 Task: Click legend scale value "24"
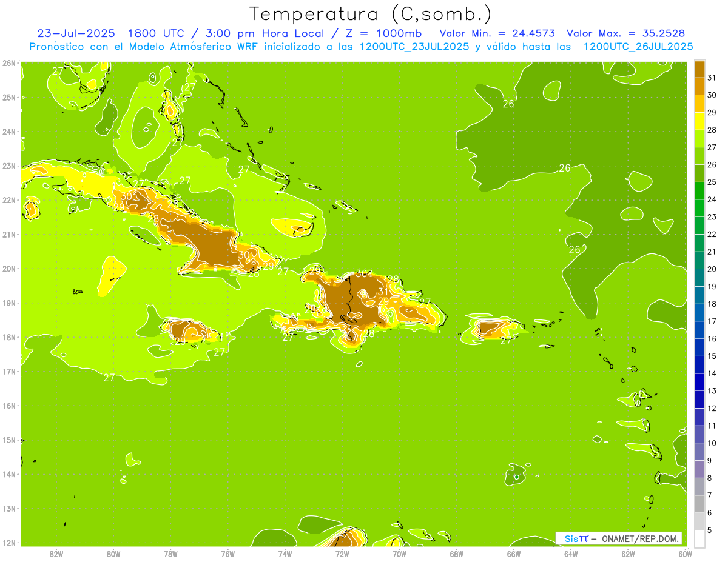[712, 199]
